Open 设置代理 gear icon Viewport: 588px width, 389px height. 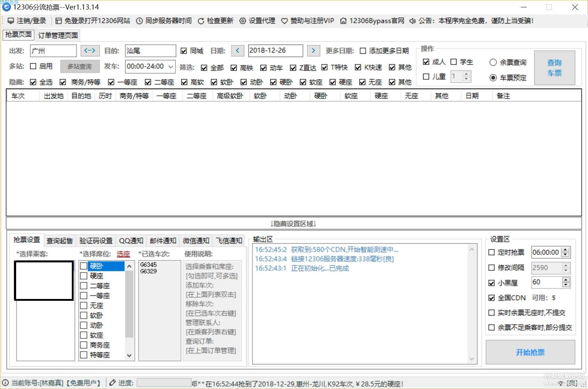click(x=243, y=21)
